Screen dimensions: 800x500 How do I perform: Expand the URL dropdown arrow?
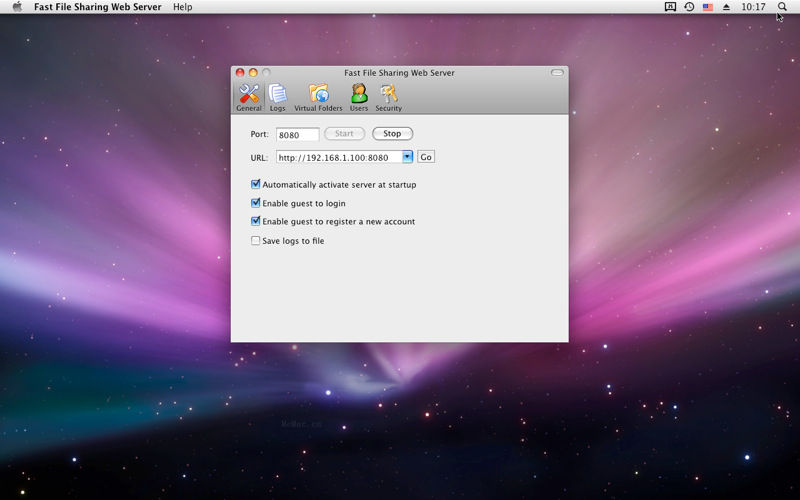click(407, 157)
